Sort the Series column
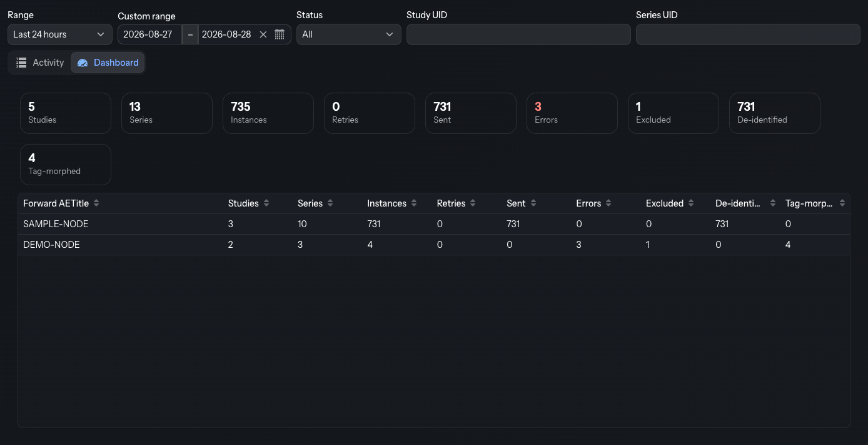 click(x=330, y=203)
